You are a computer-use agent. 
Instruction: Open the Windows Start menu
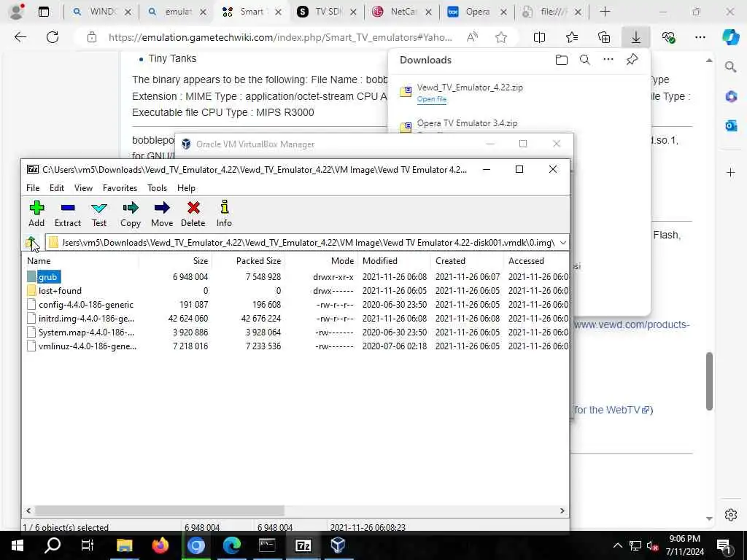pos(18,545)
